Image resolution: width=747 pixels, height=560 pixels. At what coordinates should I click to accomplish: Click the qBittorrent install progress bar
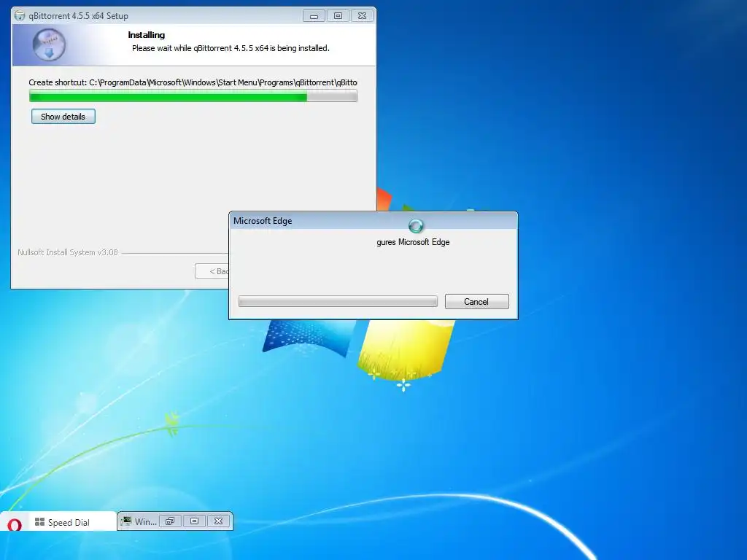point(193,97)
